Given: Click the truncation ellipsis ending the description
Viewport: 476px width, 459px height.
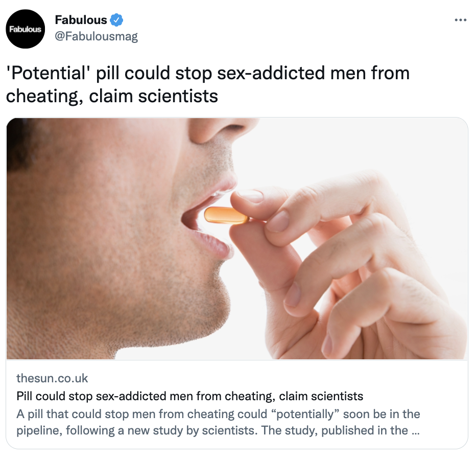Looking at the screenshot, I should tap(416, 431).
